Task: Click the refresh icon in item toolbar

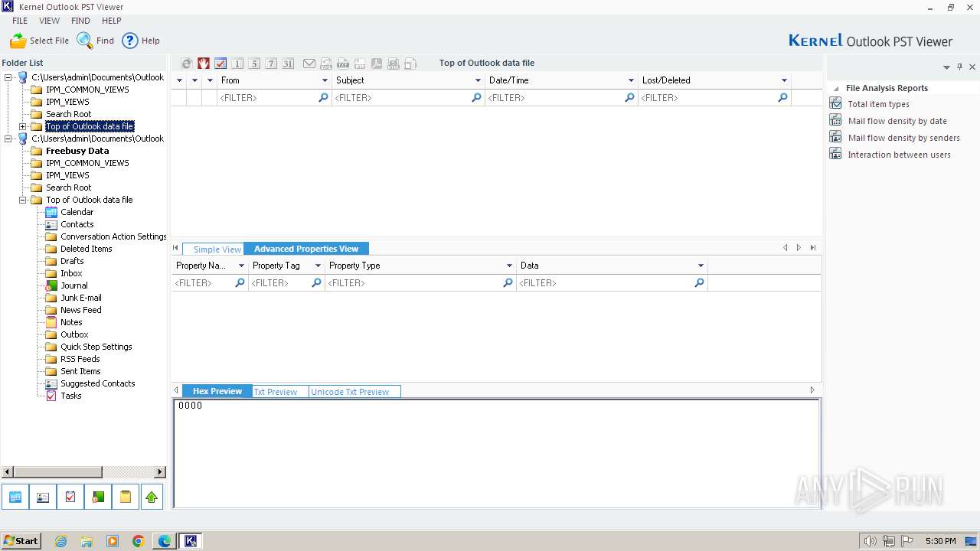Action: [x=187, y=64]
